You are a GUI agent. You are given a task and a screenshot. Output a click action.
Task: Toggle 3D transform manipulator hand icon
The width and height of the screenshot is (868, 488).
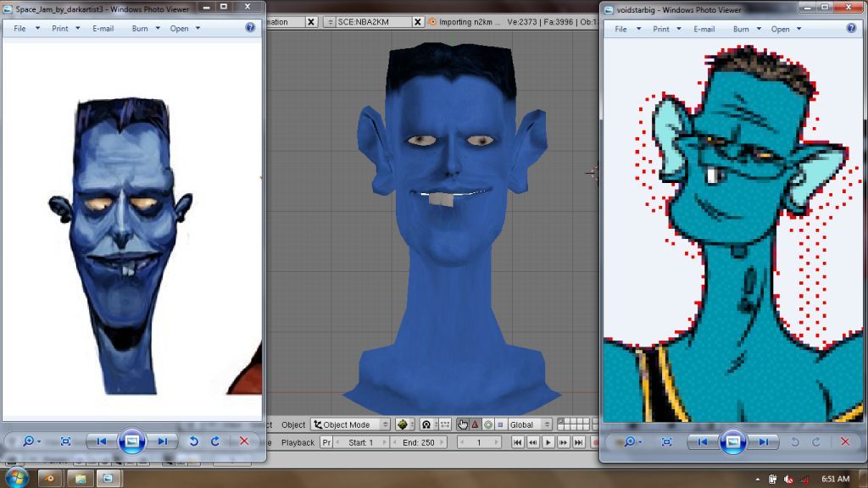coord(463,424)
